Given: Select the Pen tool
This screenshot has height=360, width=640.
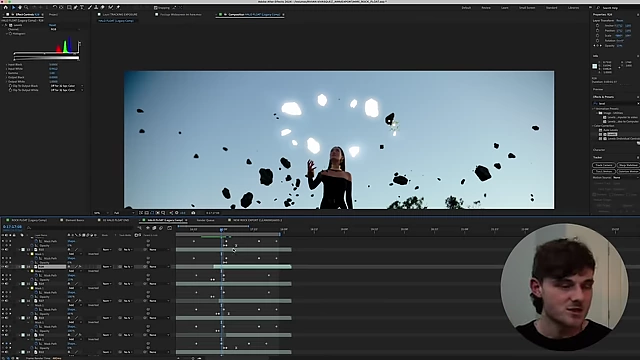Looking at the screenshot, I should (x=76, y=7).
